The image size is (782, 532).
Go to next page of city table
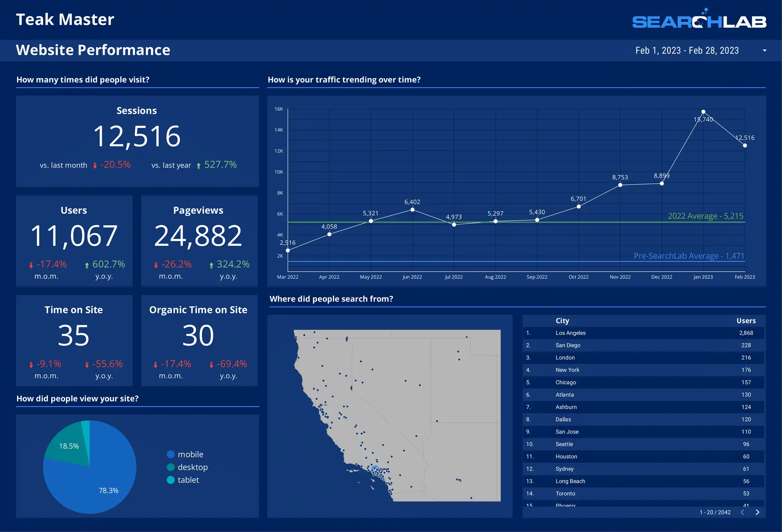(x=757, y=512)
